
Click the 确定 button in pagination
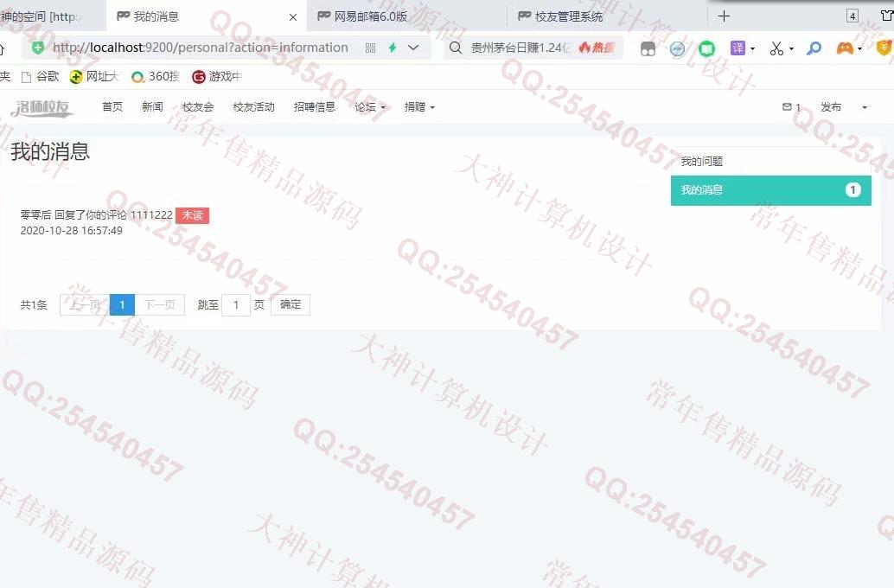tap(291, 304)
